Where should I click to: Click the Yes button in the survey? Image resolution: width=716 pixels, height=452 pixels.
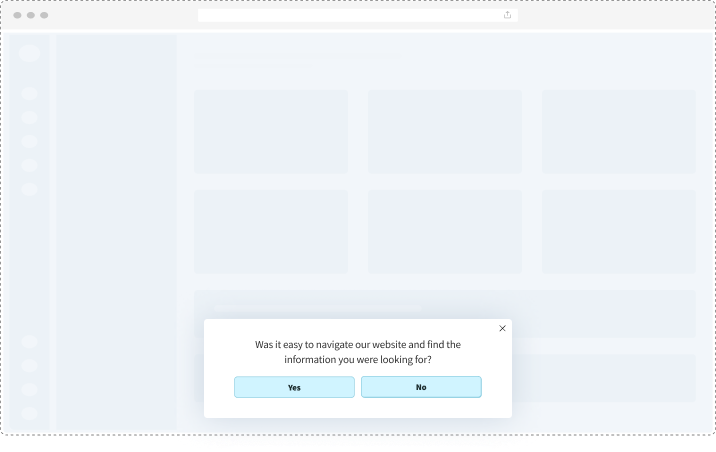click(294, 387)
